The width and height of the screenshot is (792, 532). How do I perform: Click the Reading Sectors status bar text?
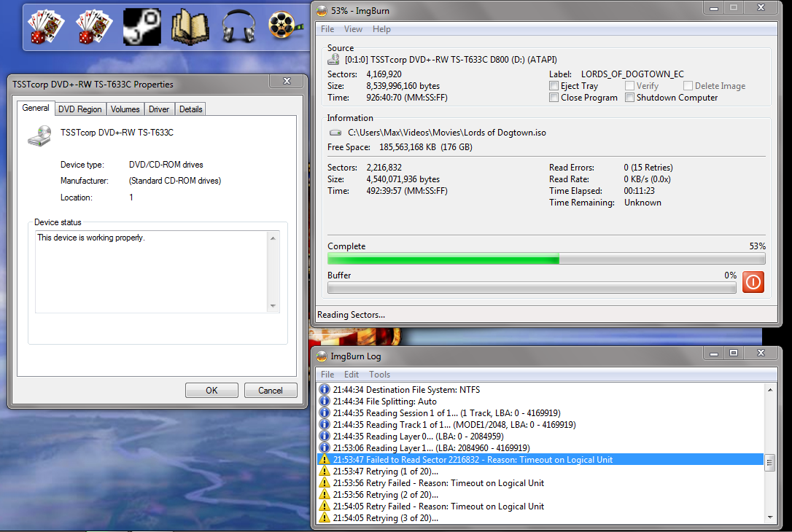pos(351,314)
